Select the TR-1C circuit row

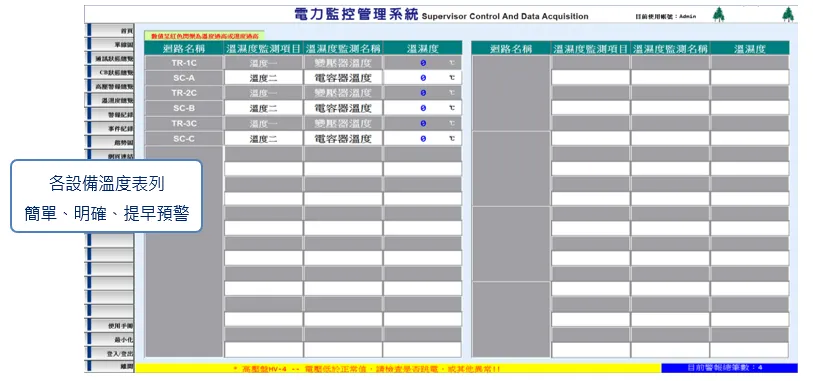(303, 63)
